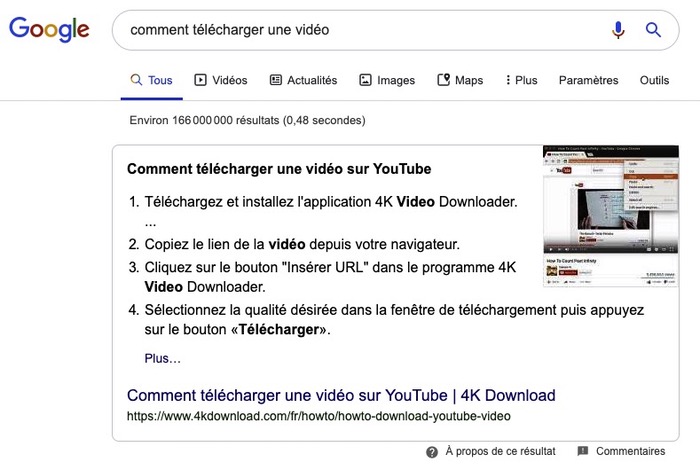Viewport: 700px width, 470px height.
Task: Open Outils options
Action: pyautogui.click(x=654, y=80)
